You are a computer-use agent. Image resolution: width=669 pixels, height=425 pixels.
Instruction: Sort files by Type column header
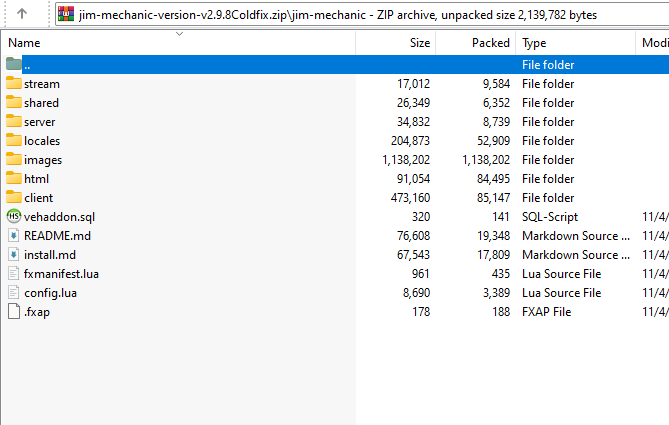click(534, 43)
